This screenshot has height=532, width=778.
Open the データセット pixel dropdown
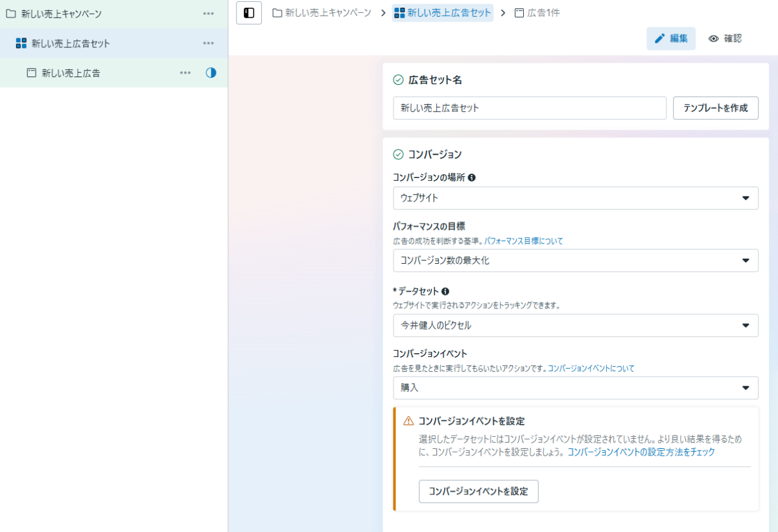pyautogui.click(x=575, y=325)
